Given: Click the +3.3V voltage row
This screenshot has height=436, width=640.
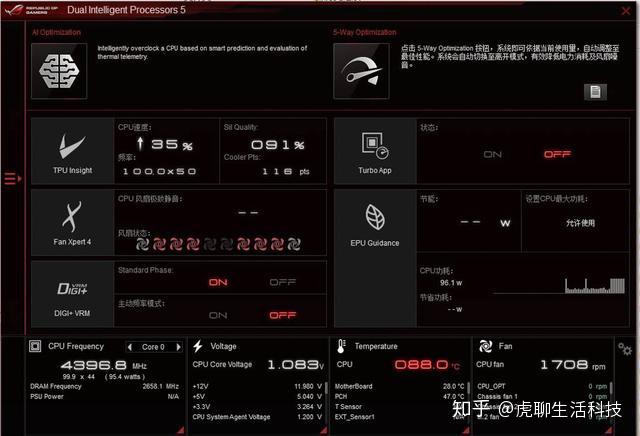Looking at the screenshot, I should click(x=257, y=407).
